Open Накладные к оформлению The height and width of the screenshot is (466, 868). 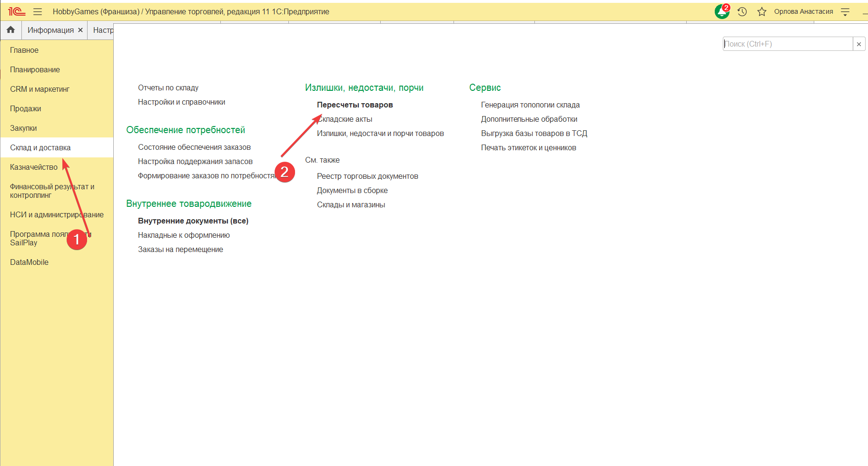[x=184, y=235]
